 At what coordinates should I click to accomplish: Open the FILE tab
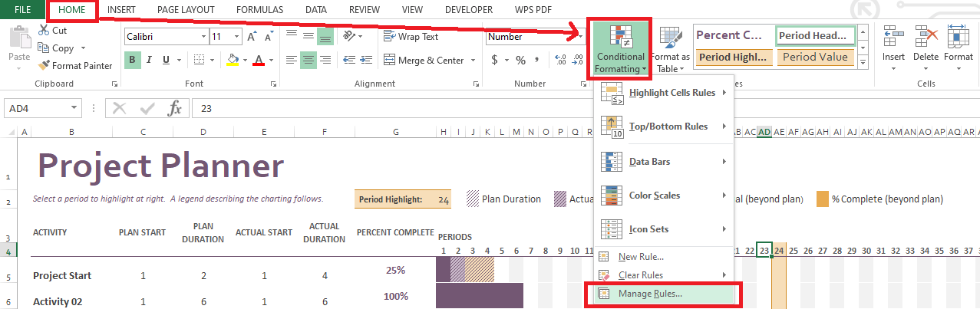(x=23, y=10)
